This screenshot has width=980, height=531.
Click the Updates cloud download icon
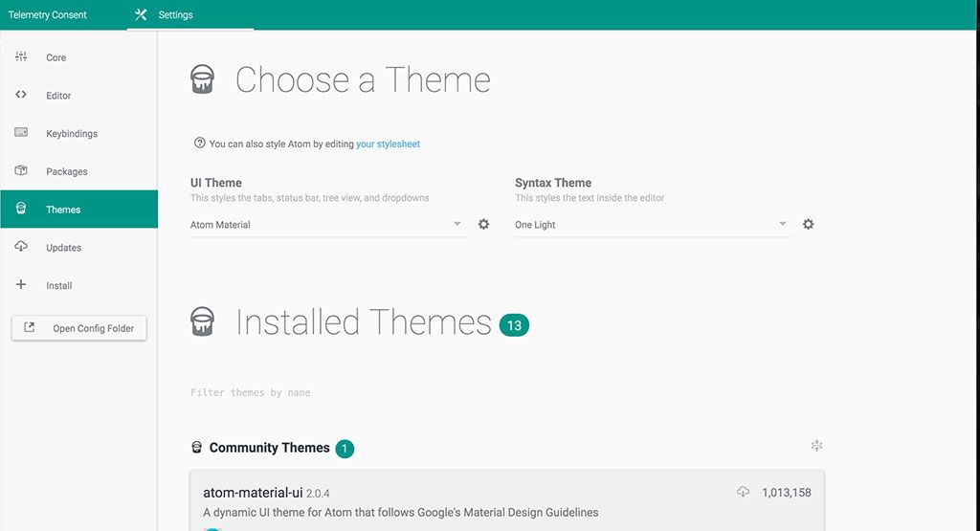pyautogui.click(x=21, y=246)
